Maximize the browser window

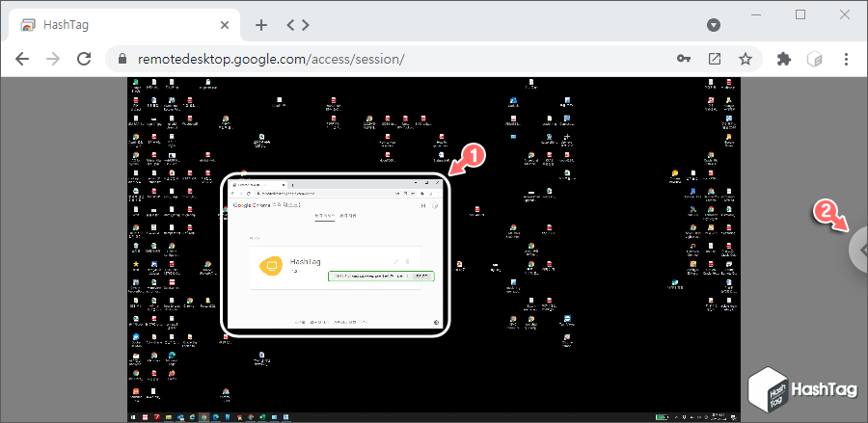[x=800, y=14]
